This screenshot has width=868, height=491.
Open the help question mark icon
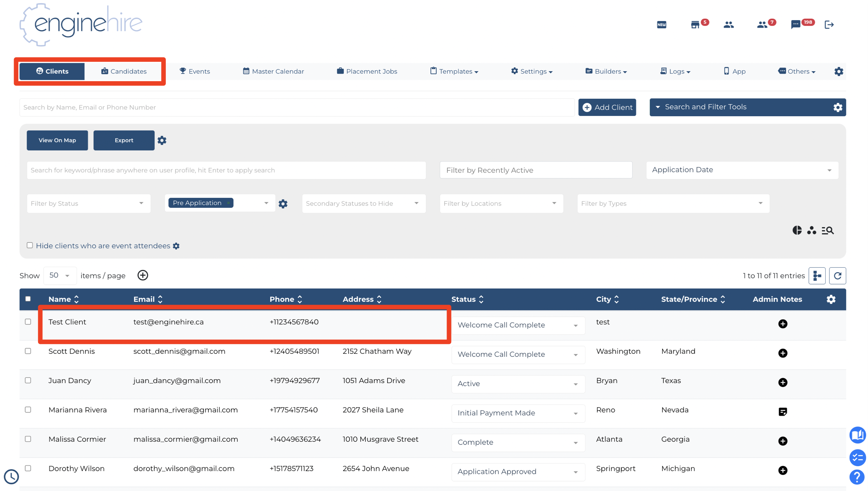(x=857, y=477)
